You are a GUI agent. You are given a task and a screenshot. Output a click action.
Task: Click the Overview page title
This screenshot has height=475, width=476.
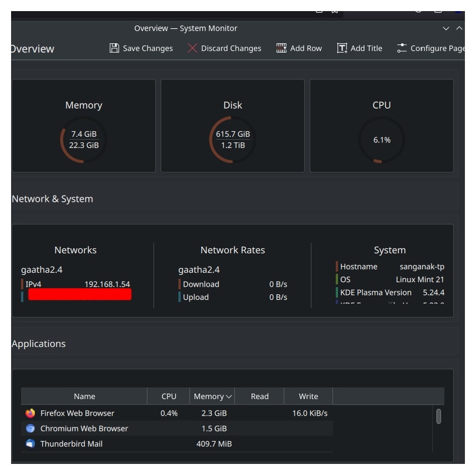pyautogui.click(x=33, y=49)
